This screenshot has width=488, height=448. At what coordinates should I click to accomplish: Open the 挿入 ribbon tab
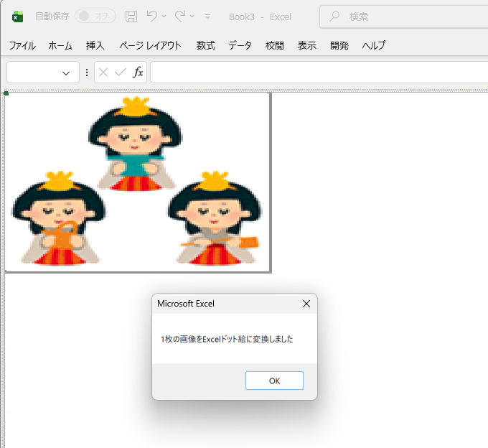coord(95,45)
